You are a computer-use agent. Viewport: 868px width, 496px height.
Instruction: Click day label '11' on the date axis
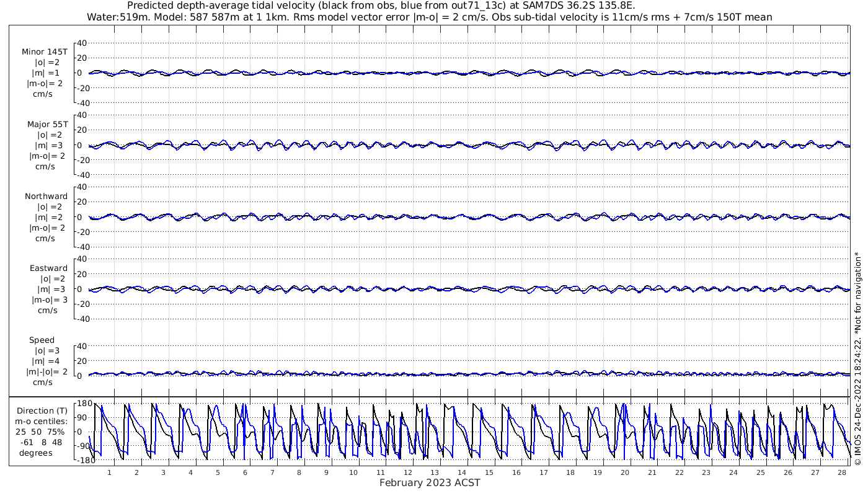(380, 472)
